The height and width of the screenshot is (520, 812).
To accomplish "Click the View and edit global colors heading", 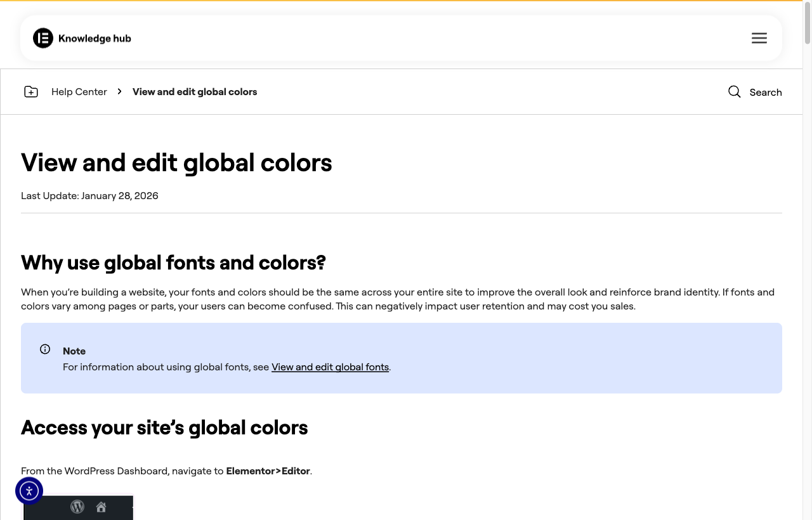I will point(176,163).
